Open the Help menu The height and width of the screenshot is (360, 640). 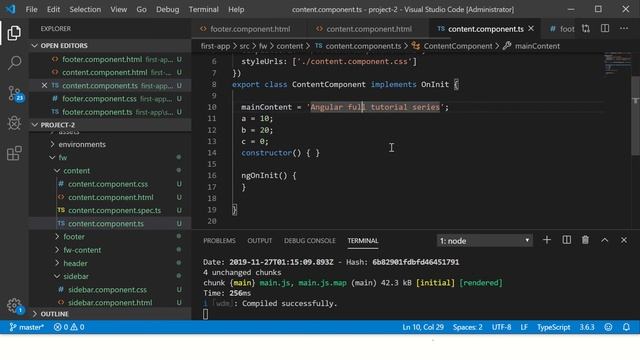click(x=236, y=9)
